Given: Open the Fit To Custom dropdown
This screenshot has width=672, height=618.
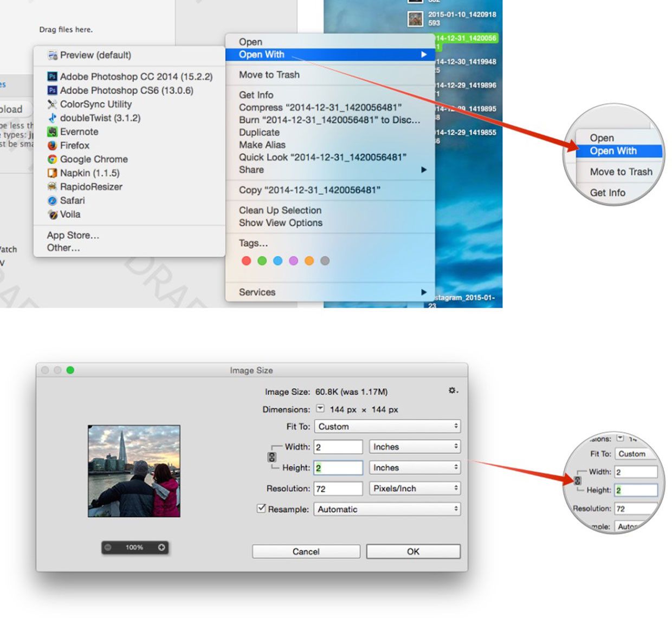Looking at the screenshot, I should click(x=387, y=427).
